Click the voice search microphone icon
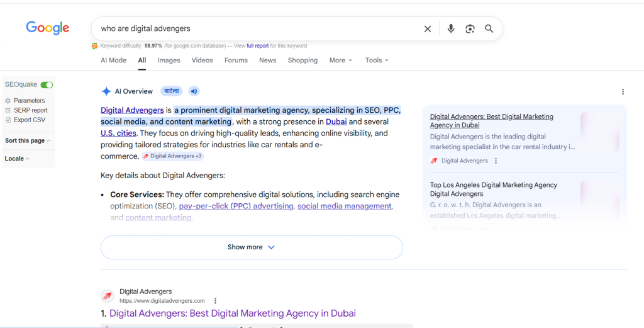The height and width of the screenshot is (328, 644). pos(450,29)
